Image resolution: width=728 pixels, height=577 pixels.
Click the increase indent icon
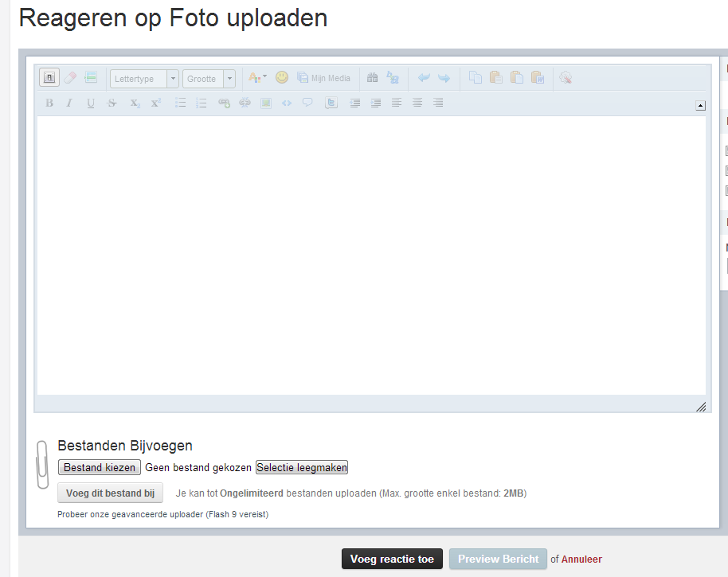(376, 103)
